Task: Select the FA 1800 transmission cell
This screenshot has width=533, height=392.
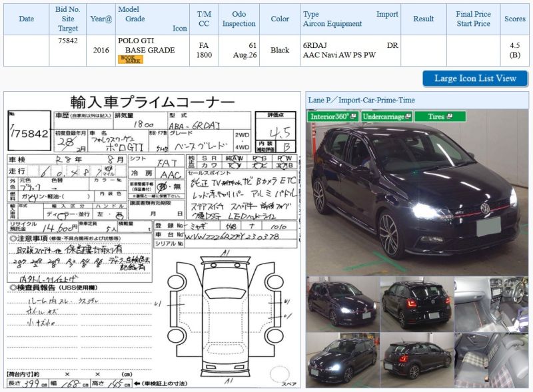Action: pos(204,51)
